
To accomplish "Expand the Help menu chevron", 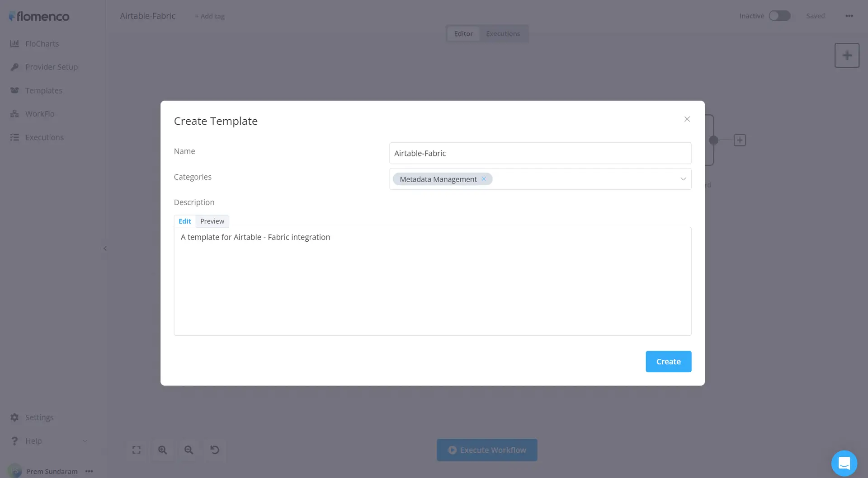I will (x=85, y=441).
